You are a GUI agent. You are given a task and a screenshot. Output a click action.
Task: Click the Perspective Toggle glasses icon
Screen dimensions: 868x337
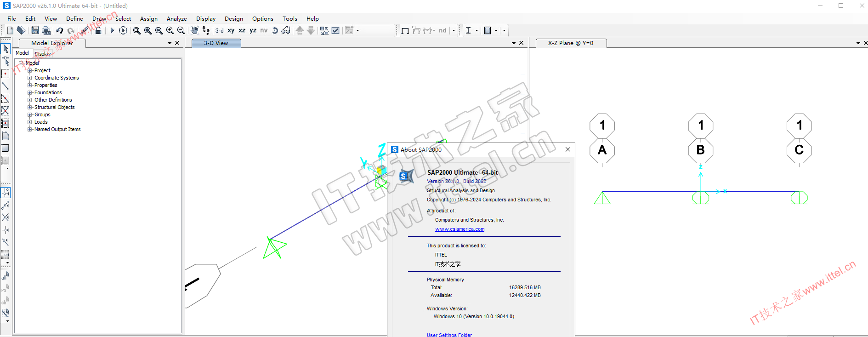(x=286, y=30)
